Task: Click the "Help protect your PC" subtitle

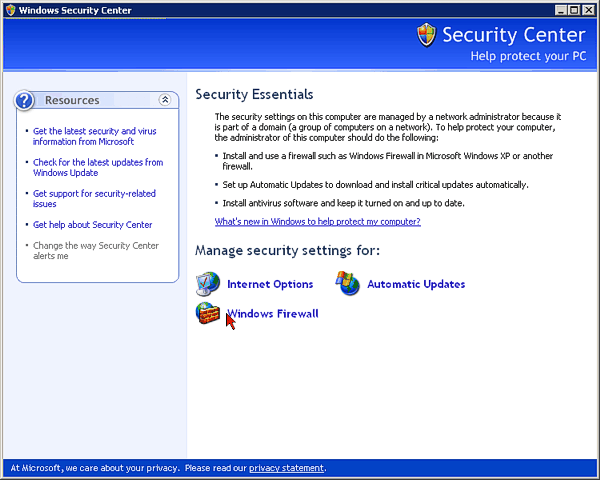Action: 528,56
